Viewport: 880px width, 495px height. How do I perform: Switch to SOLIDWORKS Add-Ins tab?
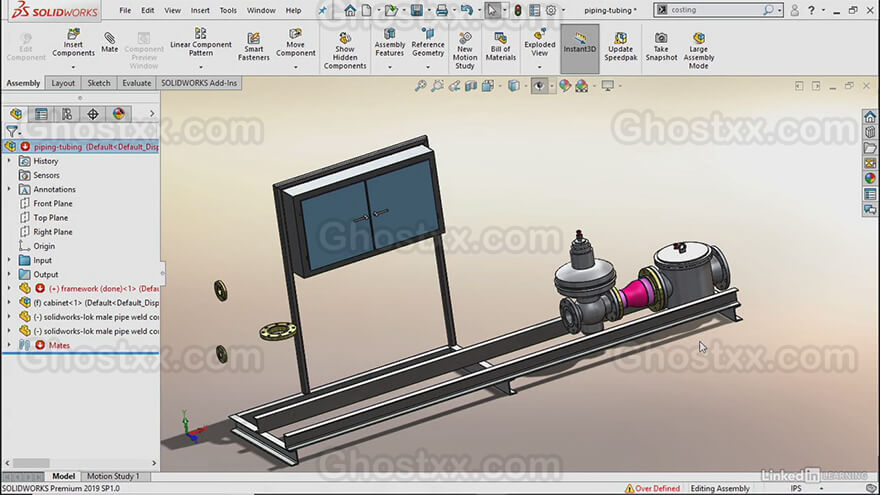[199, 83]
